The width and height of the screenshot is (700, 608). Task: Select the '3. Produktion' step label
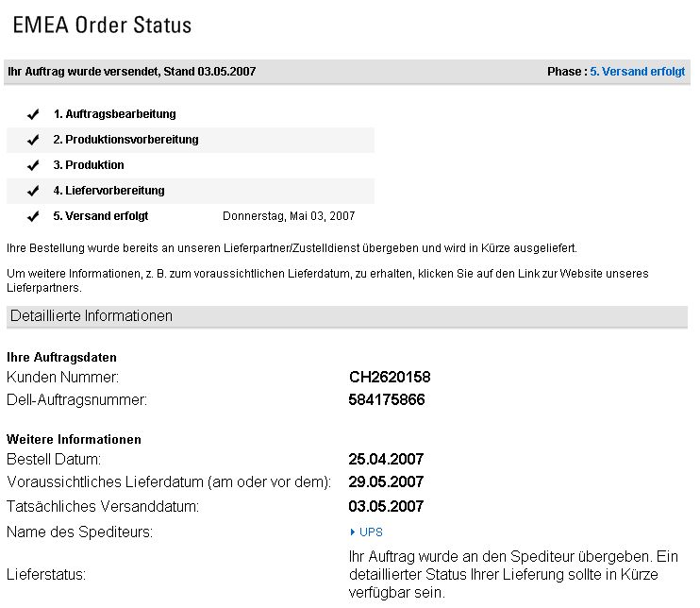coord(89,165)
